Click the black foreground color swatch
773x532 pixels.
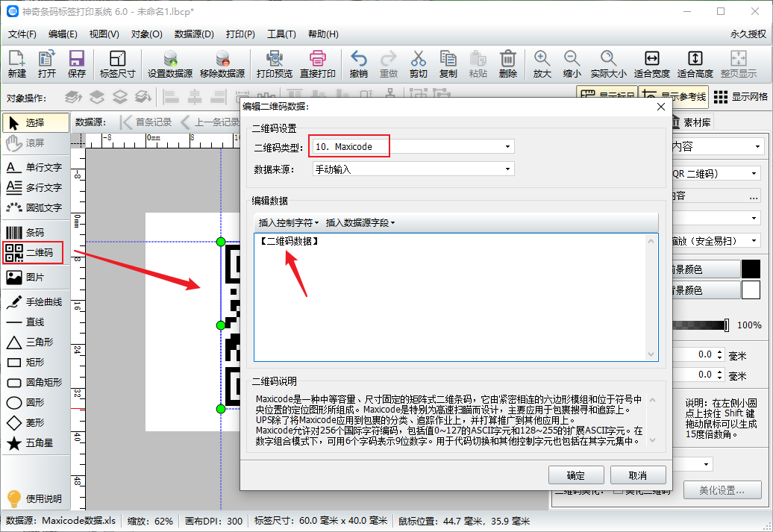pyautogui.click(x=751, y=269)
